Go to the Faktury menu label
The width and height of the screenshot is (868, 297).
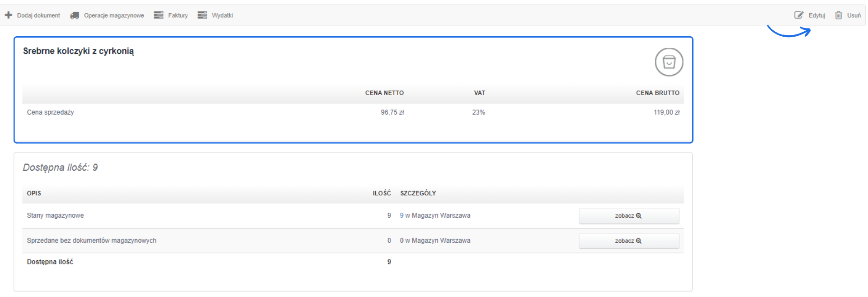178,15
